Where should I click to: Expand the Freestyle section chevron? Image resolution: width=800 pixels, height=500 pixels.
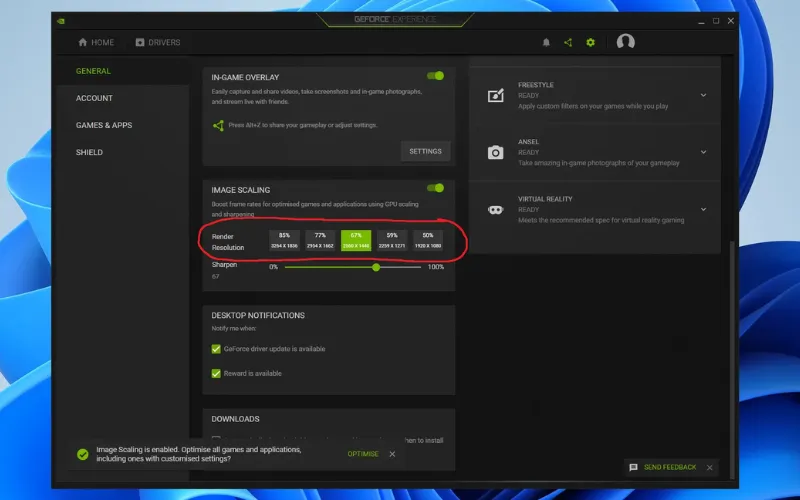(703, 95)
